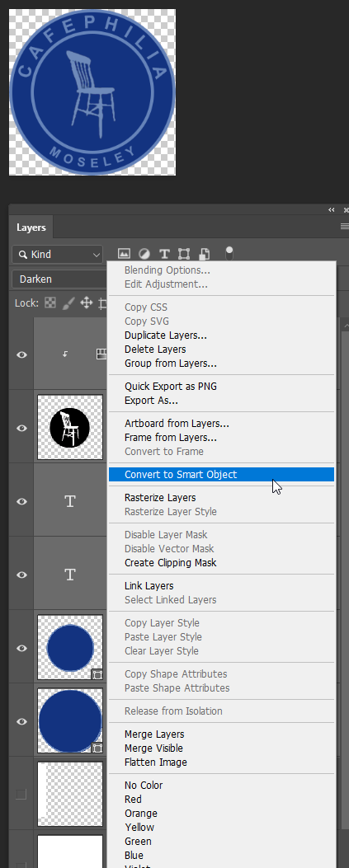Filter for smart objects icon

(x=204, y=254)
